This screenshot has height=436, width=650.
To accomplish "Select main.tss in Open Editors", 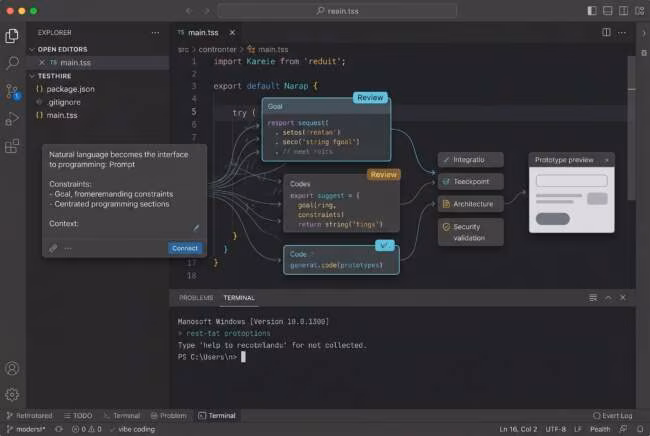I will (x=98, y=62).
